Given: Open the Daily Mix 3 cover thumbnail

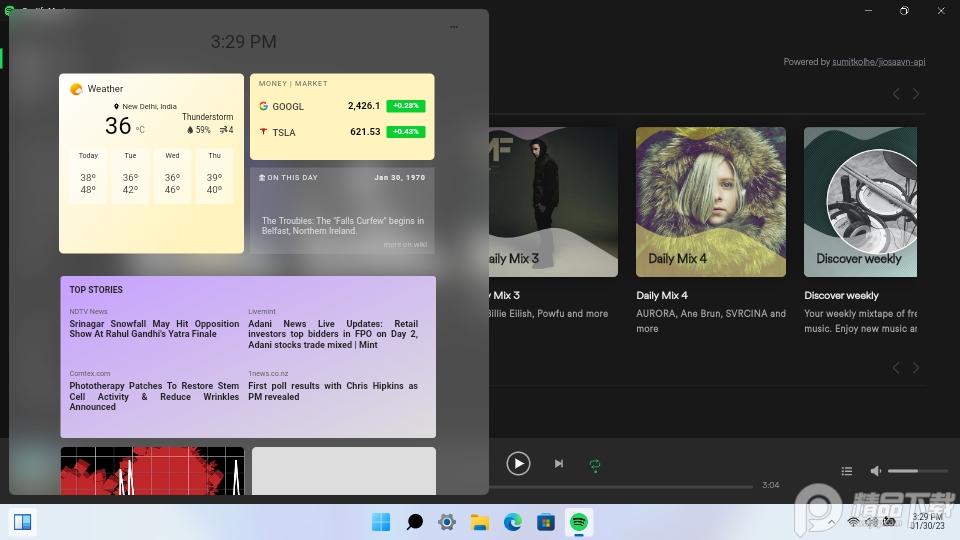Looking at the screenshot, I should click(553, 202).
